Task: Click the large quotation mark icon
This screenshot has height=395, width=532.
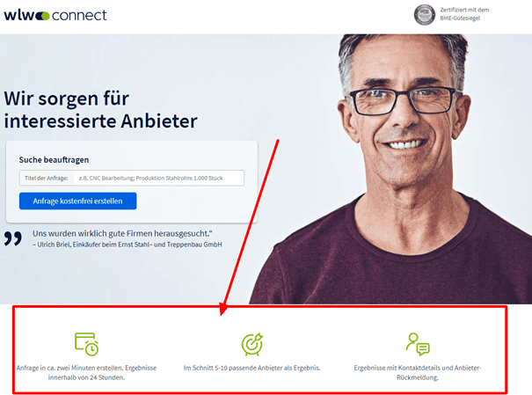Action: point(13,238)
